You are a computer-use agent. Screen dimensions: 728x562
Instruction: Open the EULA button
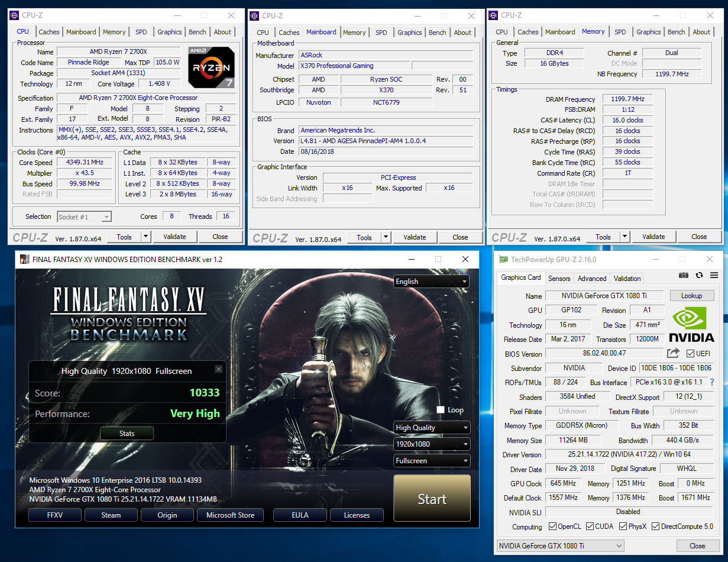pyautogui.click(x=300, y=515)
